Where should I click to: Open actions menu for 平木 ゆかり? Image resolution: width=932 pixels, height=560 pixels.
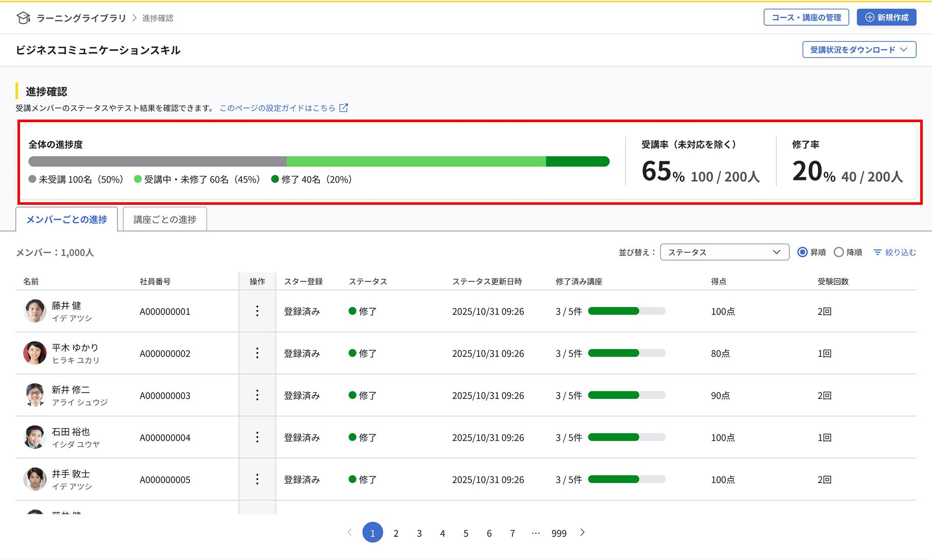click(x=257, y=353)
